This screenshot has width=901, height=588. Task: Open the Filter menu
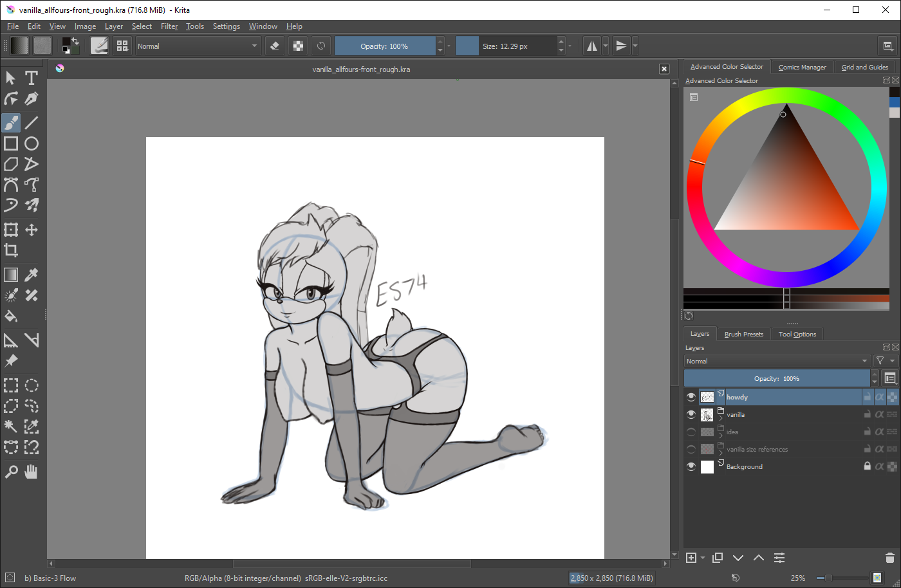pyautogui.click(x=169, y=26)
